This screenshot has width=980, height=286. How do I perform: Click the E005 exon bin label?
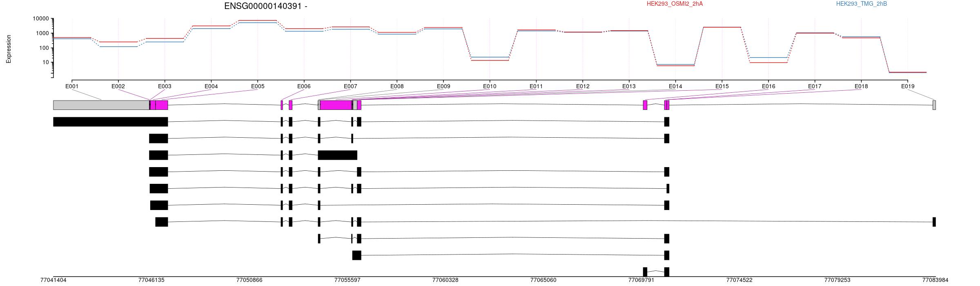258,86
